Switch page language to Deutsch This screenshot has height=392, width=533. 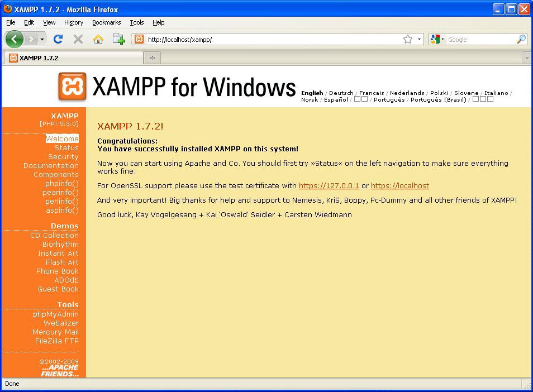coord(341,93)
